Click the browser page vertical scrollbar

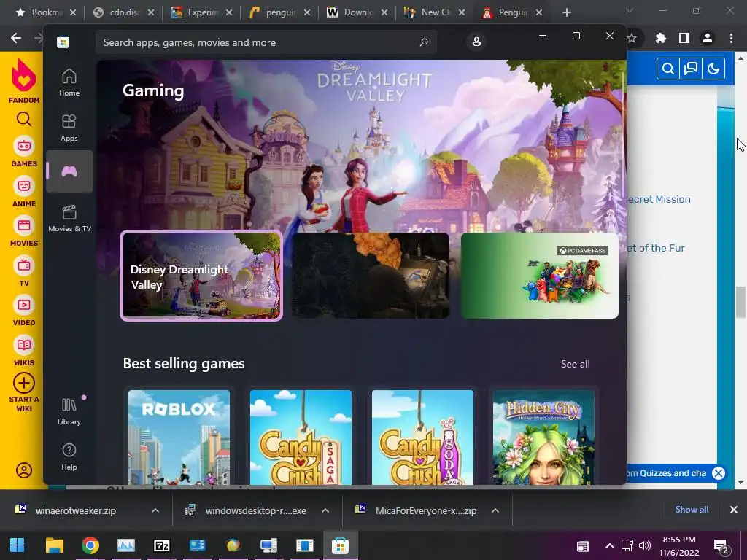[x=741, y=303]
